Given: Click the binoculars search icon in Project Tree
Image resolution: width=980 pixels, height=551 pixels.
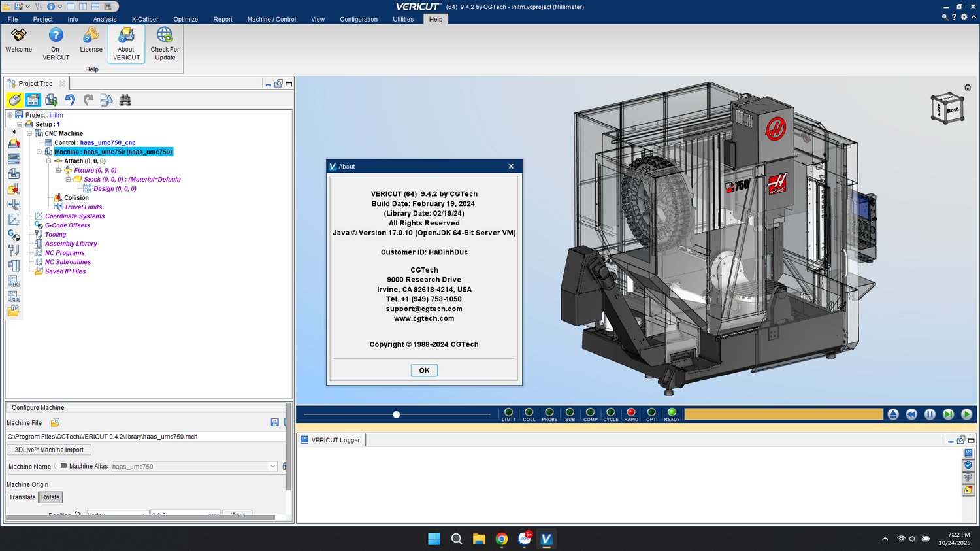Looking at the screenshot, I should [125, 100].
